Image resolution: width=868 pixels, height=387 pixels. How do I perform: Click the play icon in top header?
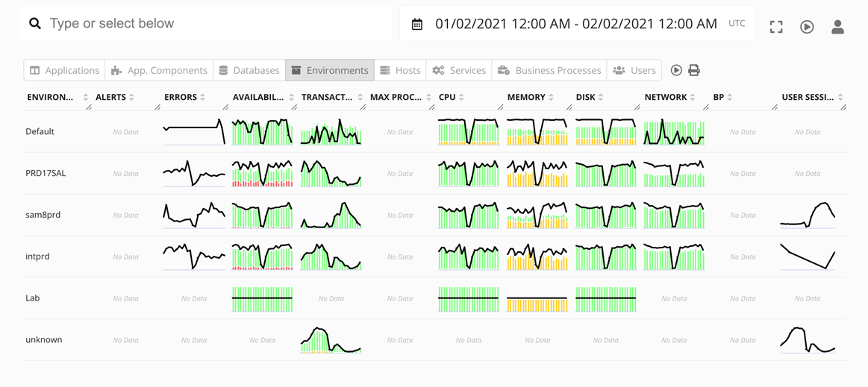(807, 27)
